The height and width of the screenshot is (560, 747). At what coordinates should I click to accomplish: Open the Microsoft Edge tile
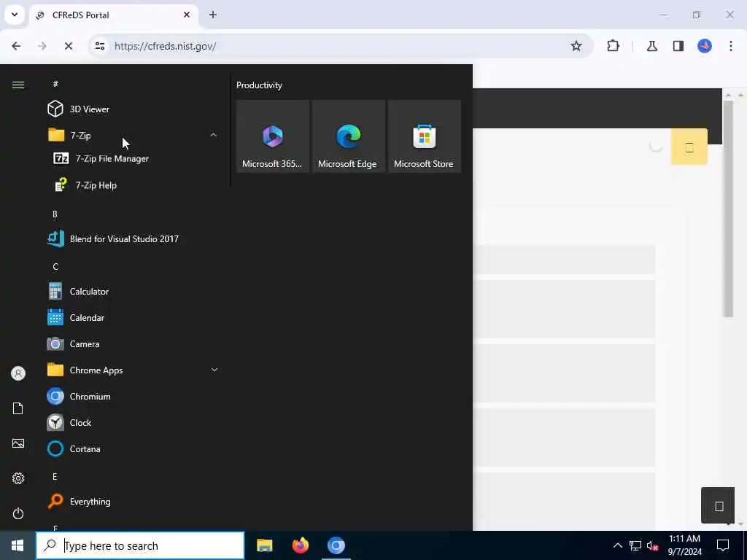[x=348, y=136]
